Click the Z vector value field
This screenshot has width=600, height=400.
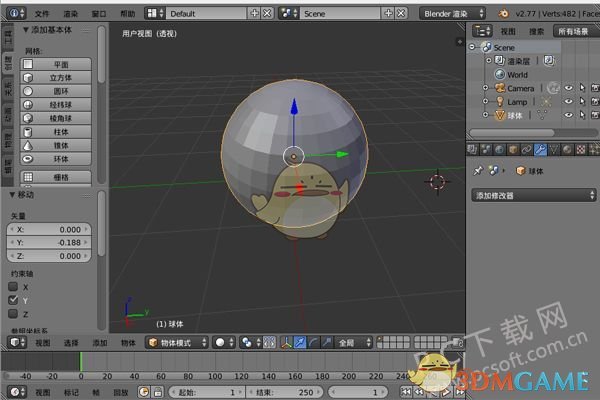(49, 256)
